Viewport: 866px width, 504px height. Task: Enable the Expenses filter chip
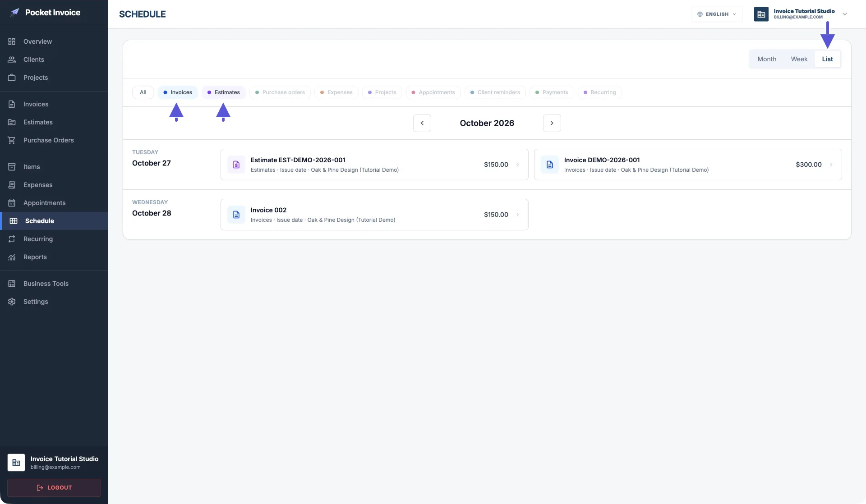(336, 92)
